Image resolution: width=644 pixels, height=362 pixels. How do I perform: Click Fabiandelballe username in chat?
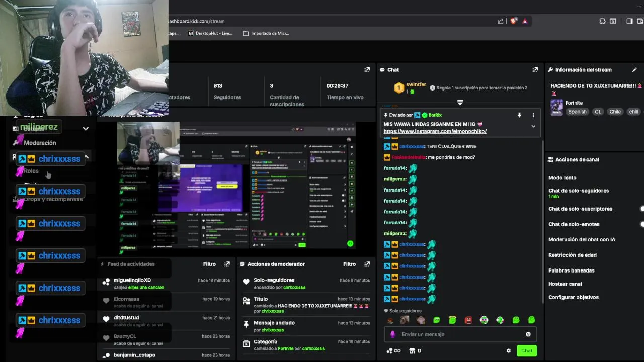[x=409, y=157]
